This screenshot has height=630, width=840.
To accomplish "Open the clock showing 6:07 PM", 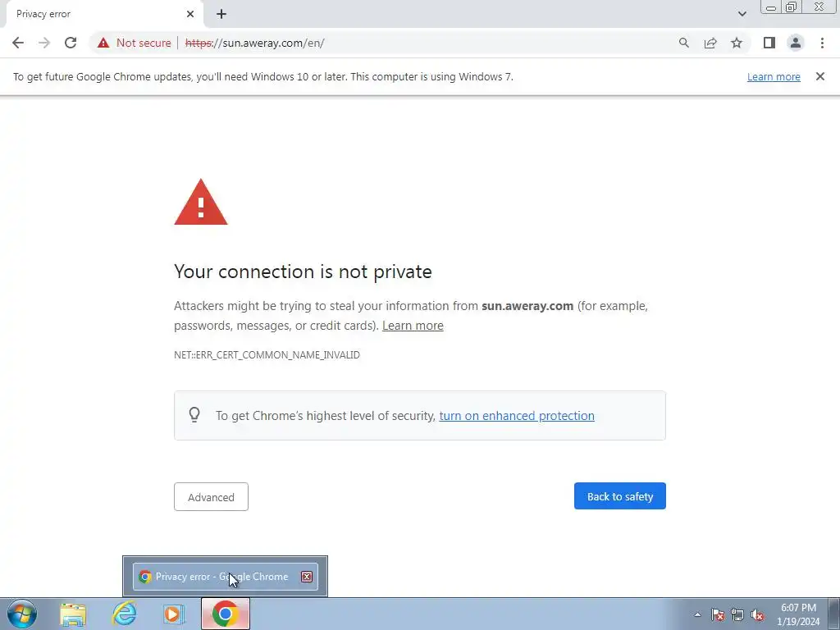I will [798, 614].
